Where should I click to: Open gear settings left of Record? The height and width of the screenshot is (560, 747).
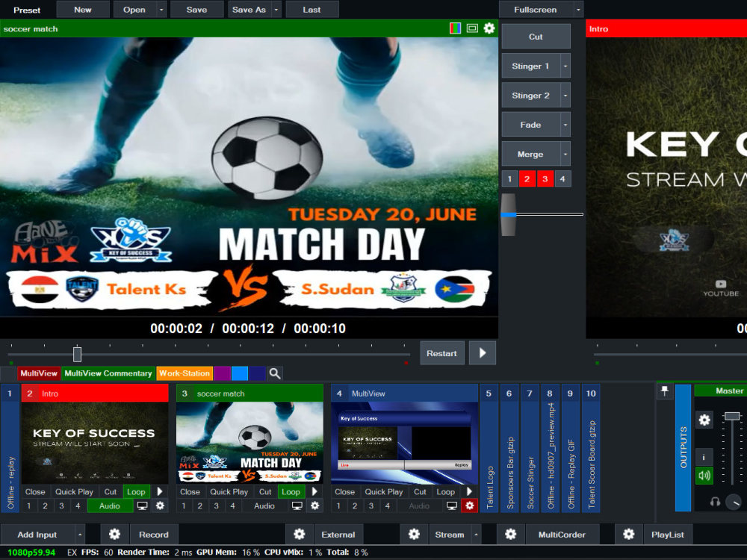pyautogui.click(x=114, y=535)
